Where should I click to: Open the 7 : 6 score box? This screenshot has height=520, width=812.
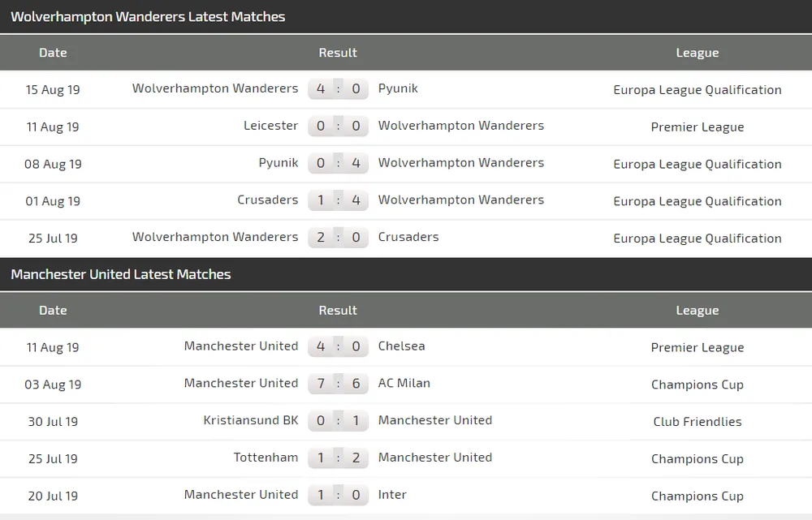click(x=338, y=384)
